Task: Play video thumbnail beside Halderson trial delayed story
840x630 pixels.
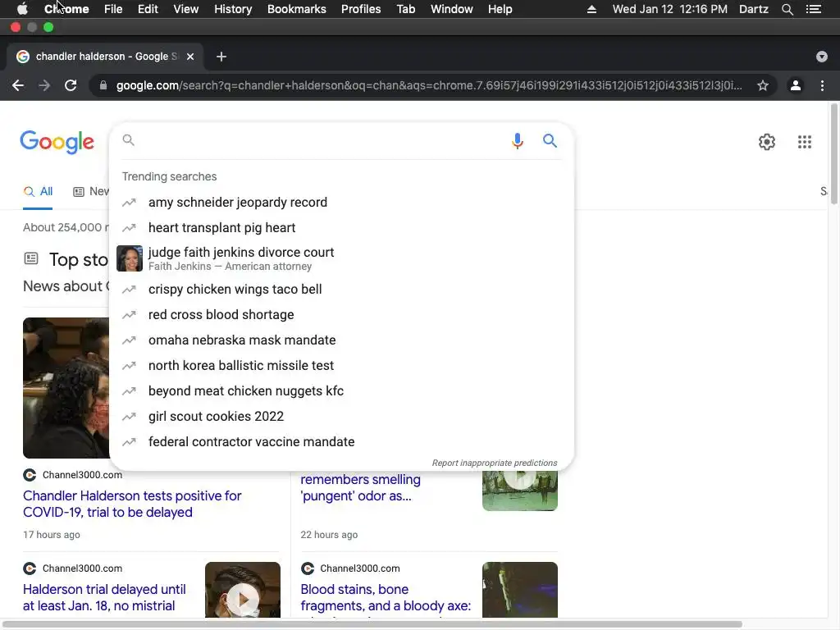Action: click(x=243, y=590)
